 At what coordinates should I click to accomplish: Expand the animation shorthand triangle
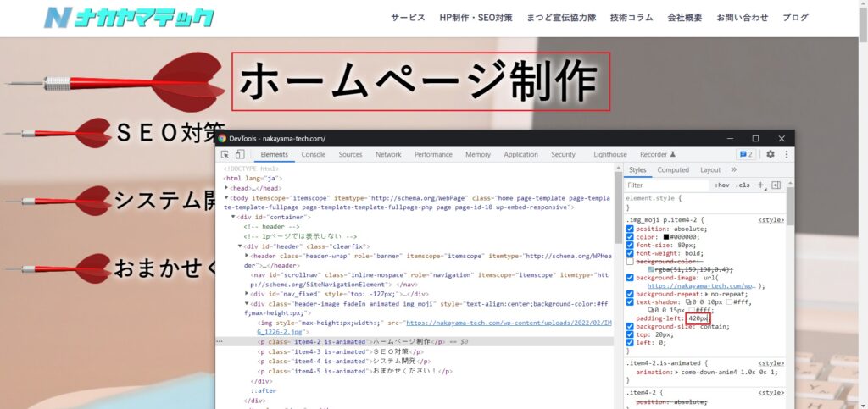coord(677,372)
